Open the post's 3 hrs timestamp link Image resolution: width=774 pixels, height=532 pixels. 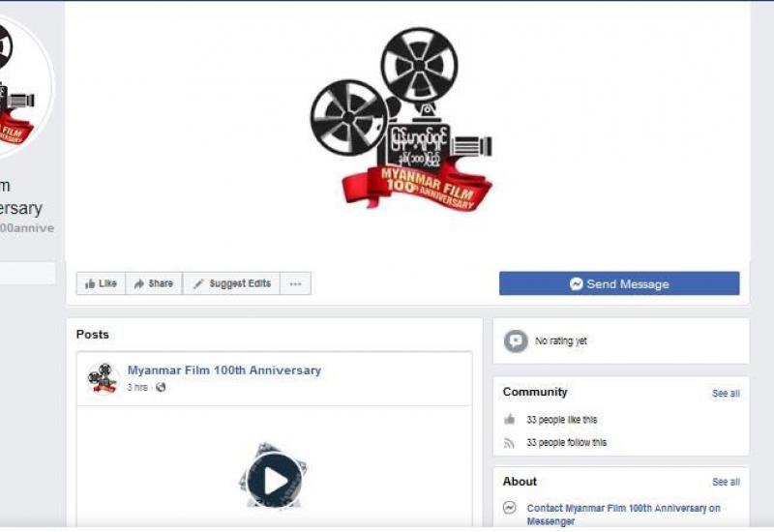pos(137,387)
